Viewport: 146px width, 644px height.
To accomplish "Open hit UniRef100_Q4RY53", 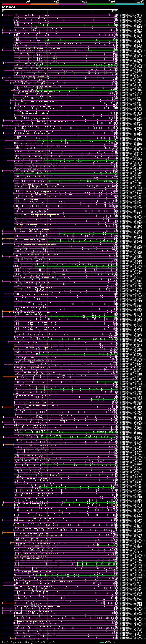I will pos(131,231).
